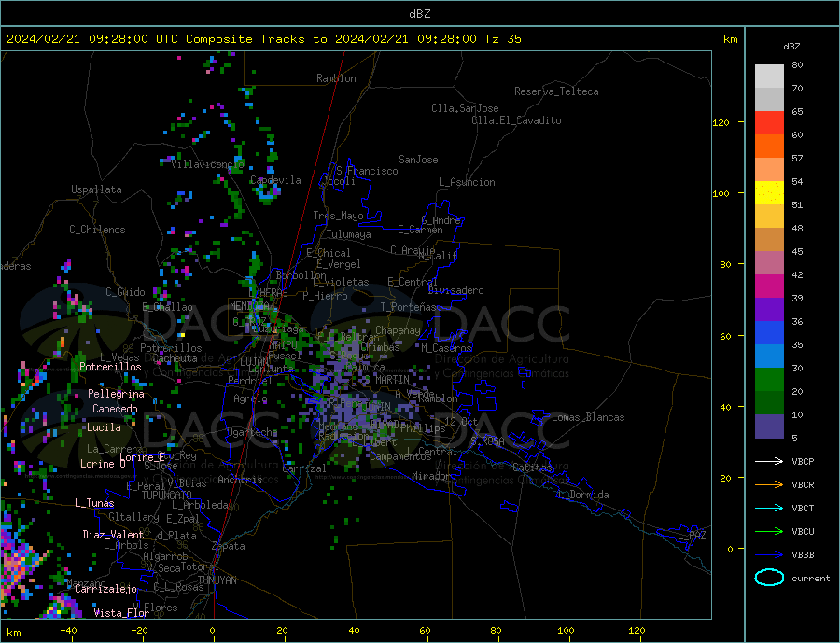Click the 'dBZ' title at the top
The width and height of the screenshot is (840, 643).
pyautogui.click(x=419, y=14)
